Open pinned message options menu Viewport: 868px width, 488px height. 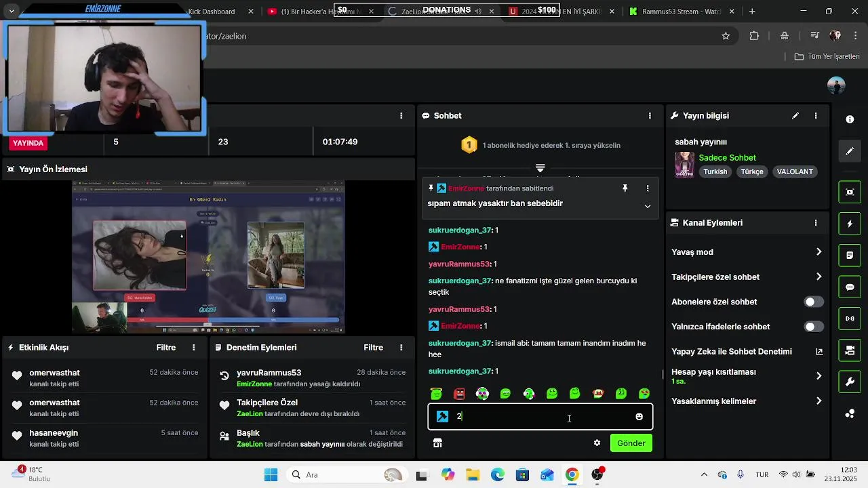coord(648,188)
